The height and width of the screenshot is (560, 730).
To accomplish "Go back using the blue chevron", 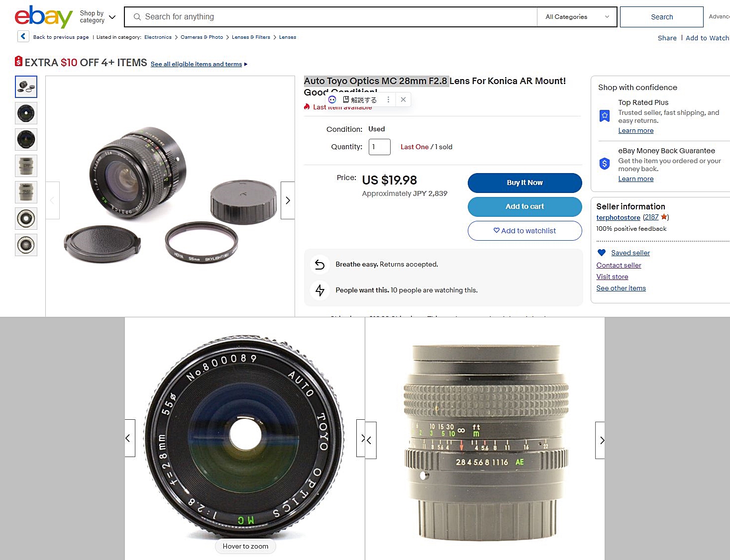I will (23, 36).
